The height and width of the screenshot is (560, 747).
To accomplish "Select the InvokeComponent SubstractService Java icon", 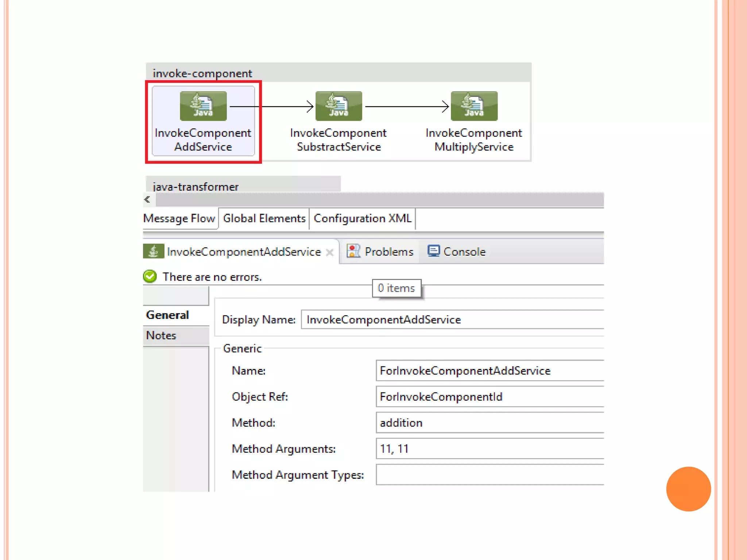I will pyautogui.click(x=338, y=106).
